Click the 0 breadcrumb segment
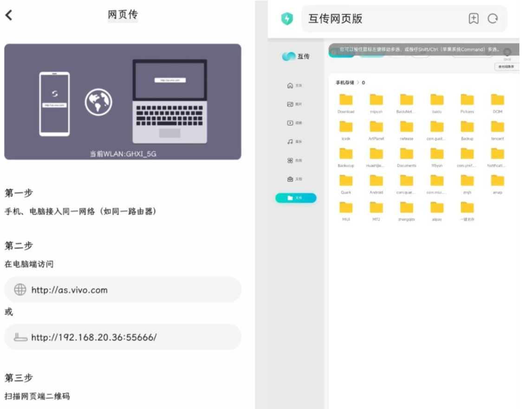Screen dimensions: 532x409 [363, 83]
